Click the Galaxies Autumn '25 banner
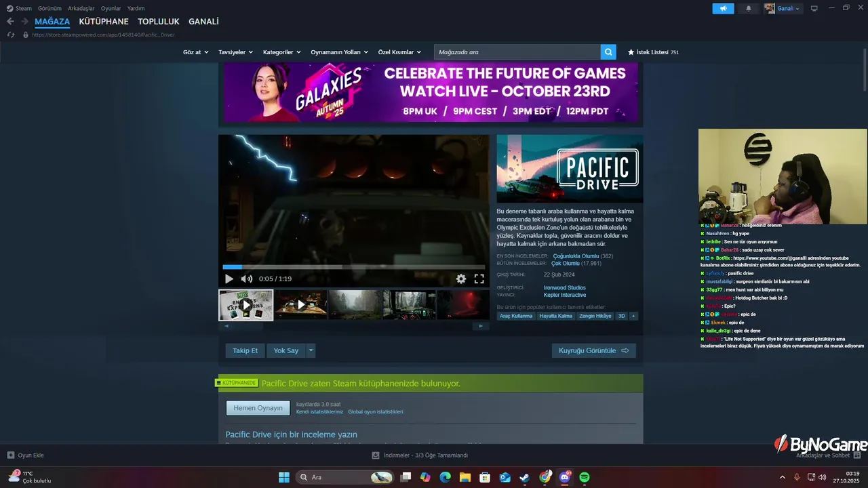This screenshot has height=488, width=868. point(431,92)
